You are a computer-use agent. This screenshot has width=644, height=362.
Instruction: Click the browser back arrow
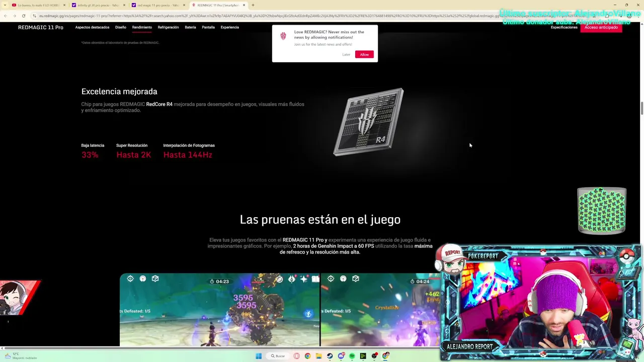pyautogui.click(x=5, y=16)
